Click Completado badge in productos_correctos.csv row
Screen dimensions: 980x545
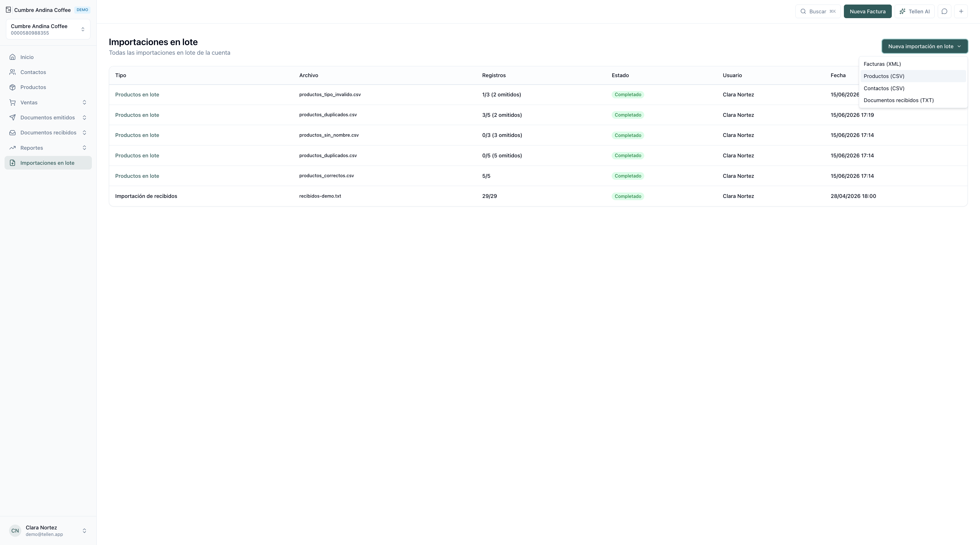(x=628, y=176)
